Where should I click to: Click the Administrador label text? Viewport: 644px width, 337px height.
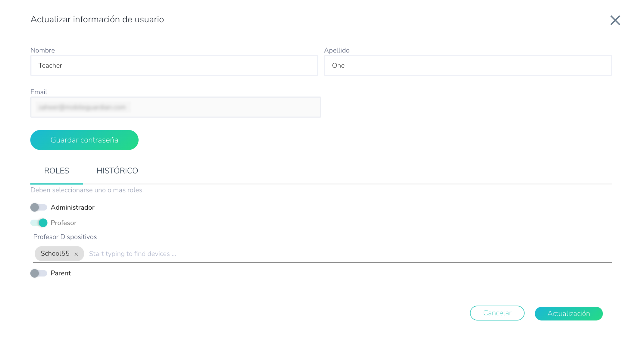coord(72,207)
